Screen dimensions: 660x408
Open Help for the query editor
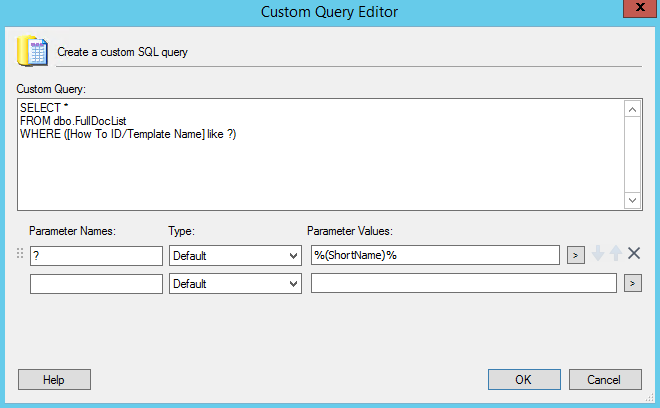54,380
